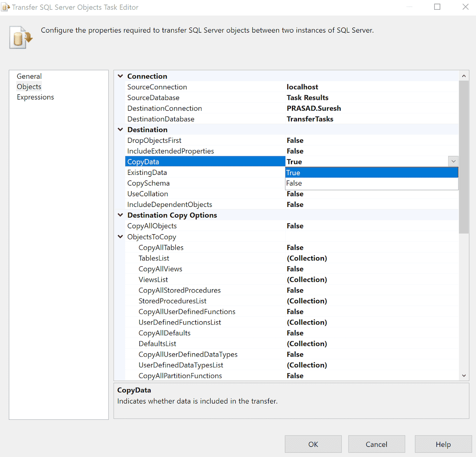Click the title bar app icon
The height and width of the screenshot is (457, 476).
6,7
